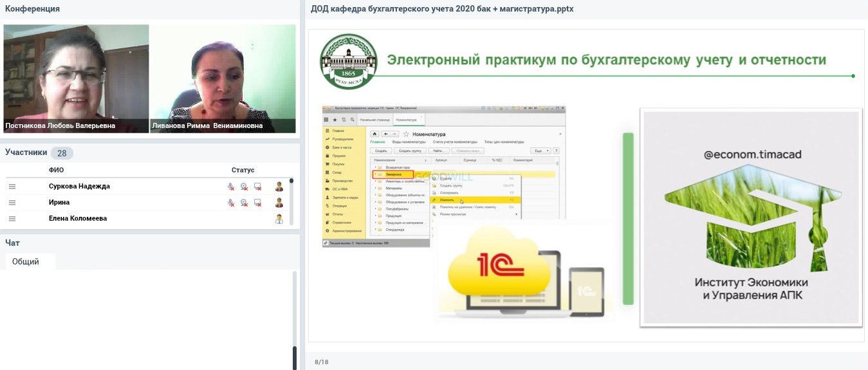Unmute Ирина's microphone
Image resolution: width=868 pixels, height=370 pixels.
coord(231,203)
